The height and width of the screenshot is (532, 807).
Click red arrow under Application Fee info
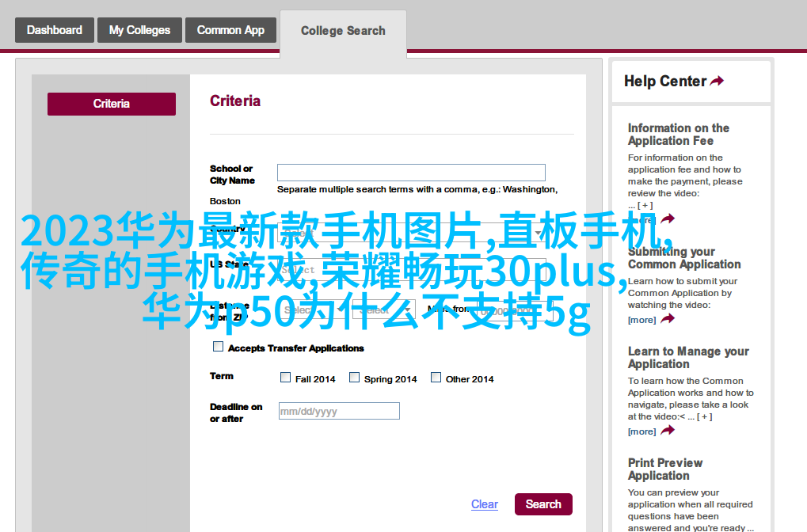pyautogui.click(x=668, y=219)
